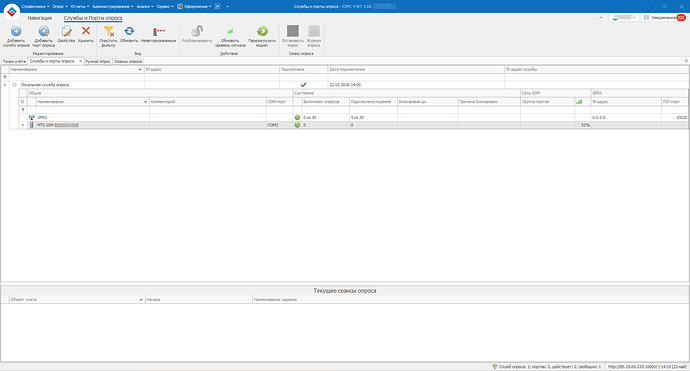Sort sessions by Объект учета header
Screen dimensions: 690x371
pyautogui.click(x=77, y=299)
